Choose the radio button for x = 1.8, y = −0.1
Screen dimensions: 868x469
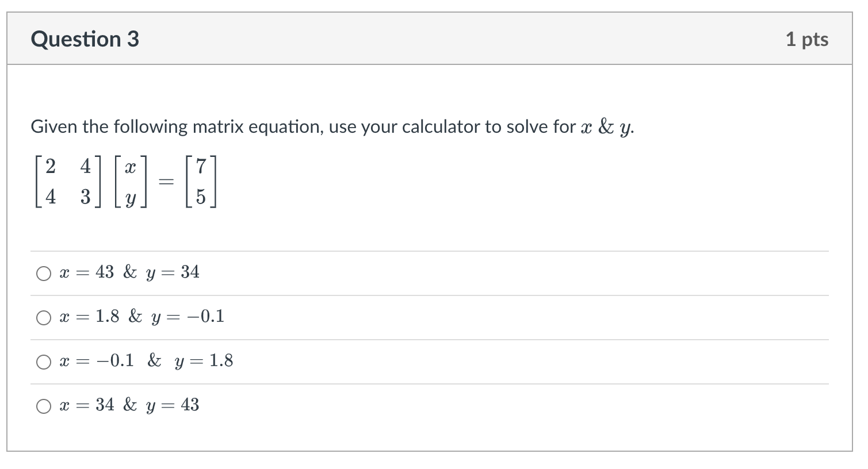(x=44, y=318)
